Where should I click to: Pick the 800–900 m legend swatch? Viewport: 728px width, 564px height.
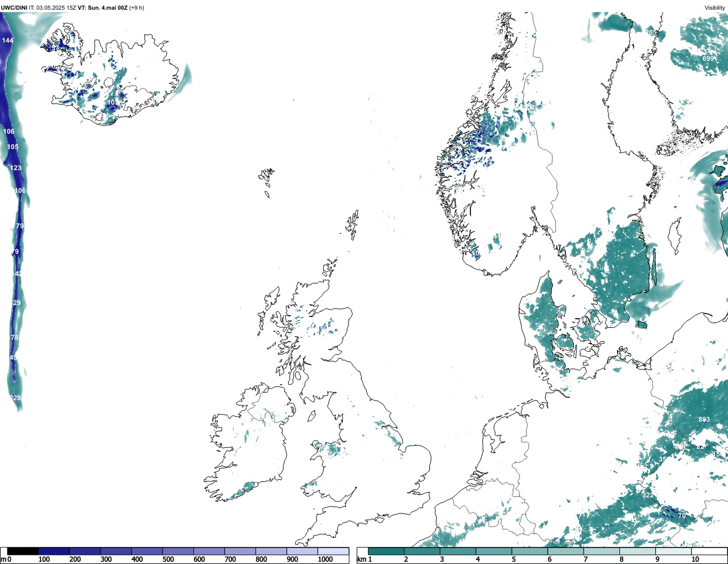[271, 551]
